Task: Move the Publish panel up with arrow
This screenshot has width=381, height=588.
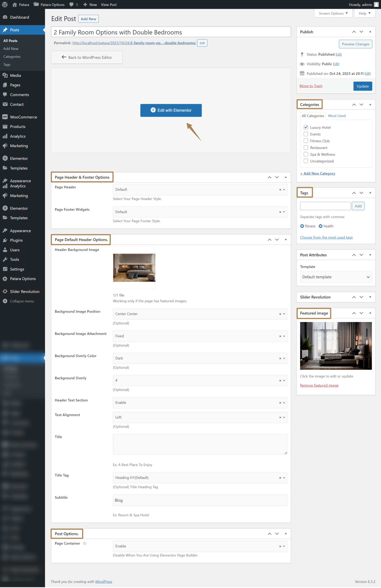Action: click(x=354, y=32)
